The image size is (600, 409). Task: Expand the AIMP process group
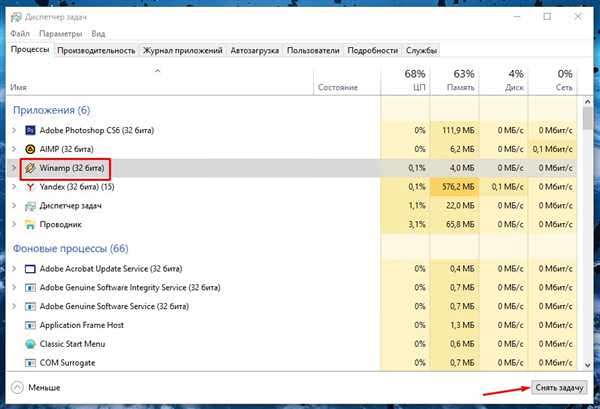(x=14, y=149)
